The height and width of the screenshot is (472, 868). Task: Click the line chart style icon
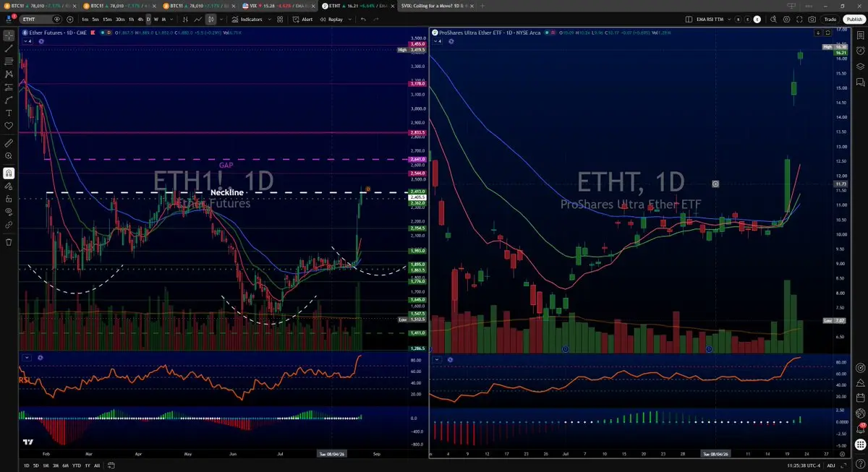197,19
